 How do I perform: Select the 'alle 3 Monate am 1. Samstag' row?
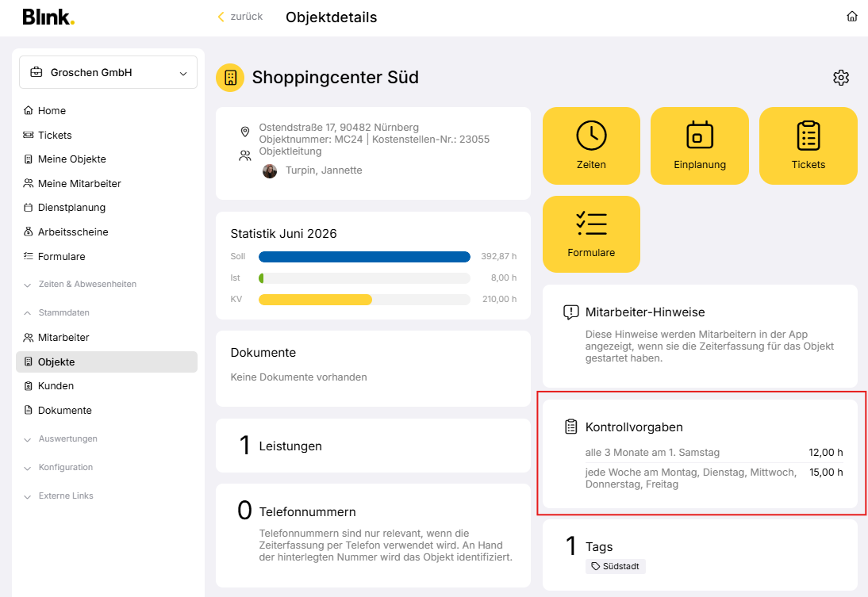(714, 453)
